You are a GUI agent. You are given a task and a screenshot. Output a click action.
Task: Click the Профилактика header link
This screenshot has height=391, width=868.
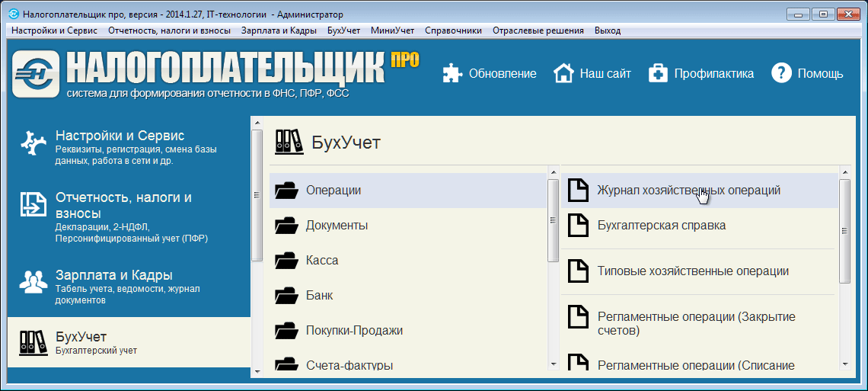point(713,74)
